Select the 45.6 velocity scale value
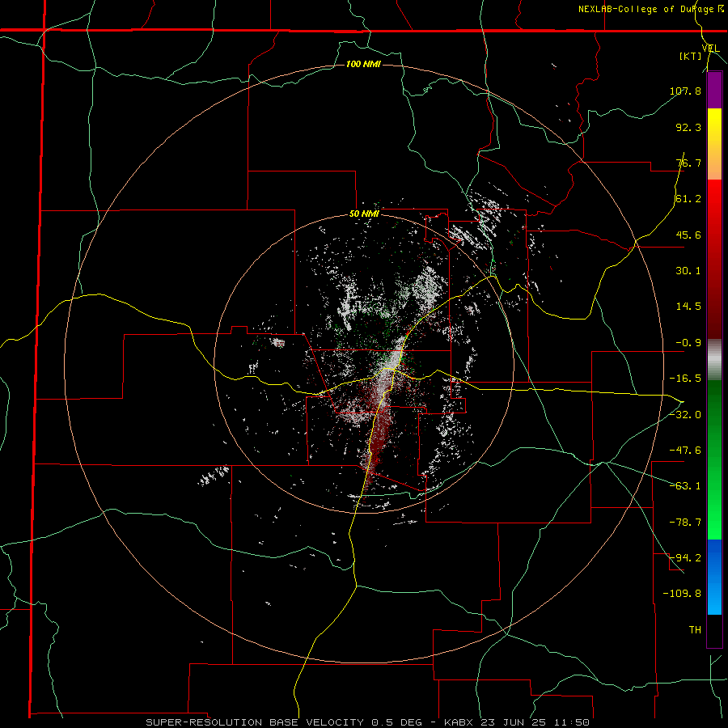Image resolution: width=728 pixels, height=728 pixels. coord(688,235)
